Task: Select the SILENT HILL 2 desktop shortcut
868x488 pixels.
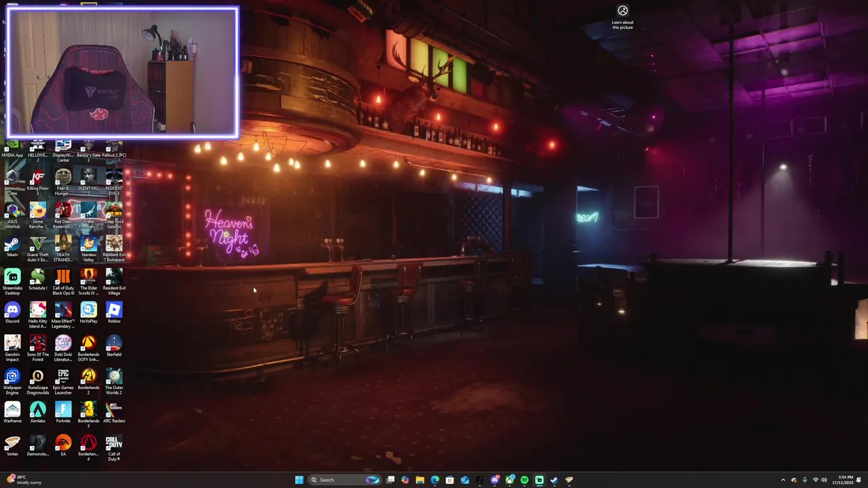Action: pyautogui.click(x=89, y=182)
